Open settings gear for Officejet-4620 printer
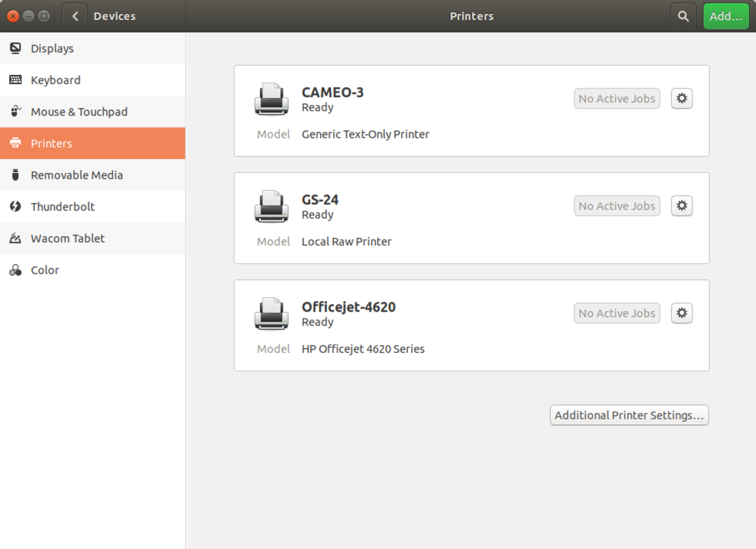Screen dimensions: 756x549 [682, 313]
